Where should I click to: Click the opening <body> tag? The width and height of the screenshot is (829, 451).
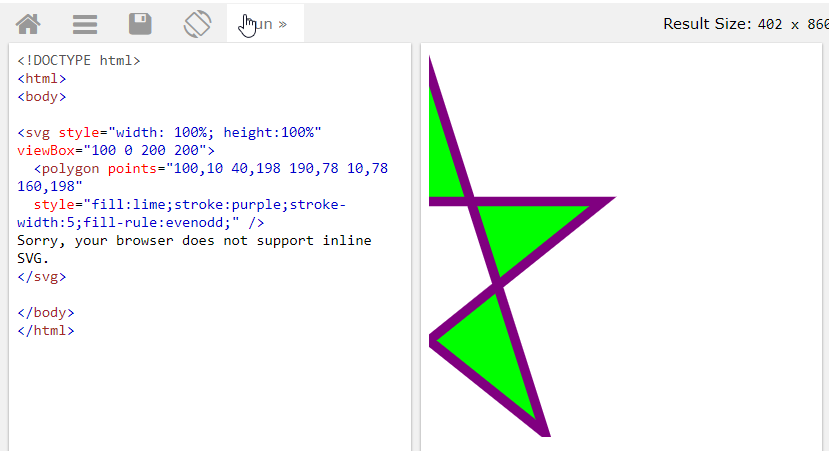(42, 96)
